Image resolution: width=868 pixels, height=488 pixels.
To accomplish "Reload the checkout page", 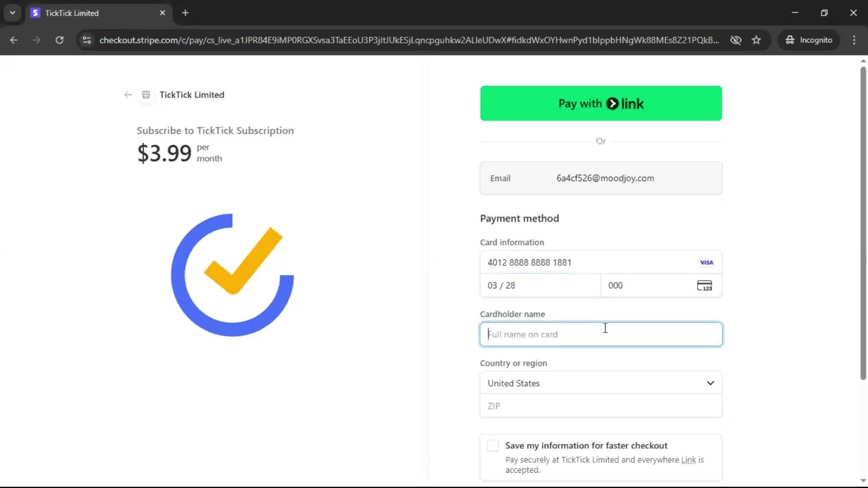I will pos(59,40).
